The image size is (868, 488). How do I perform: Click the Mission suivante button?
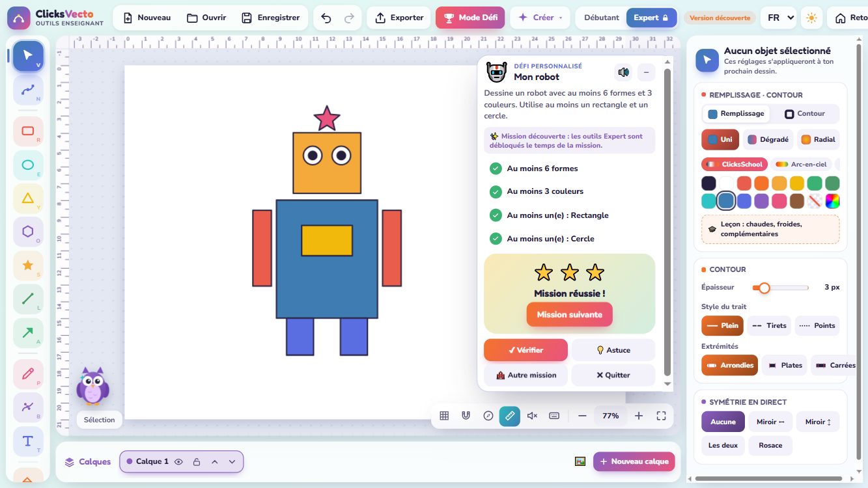tap(570, 315)
